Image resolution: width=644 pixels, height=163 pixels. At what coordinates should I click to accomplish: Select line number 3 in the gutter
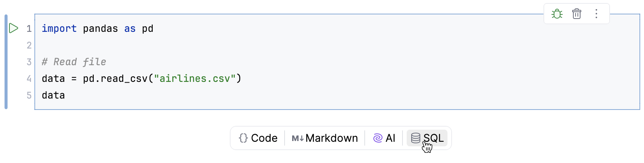(29, 62)
